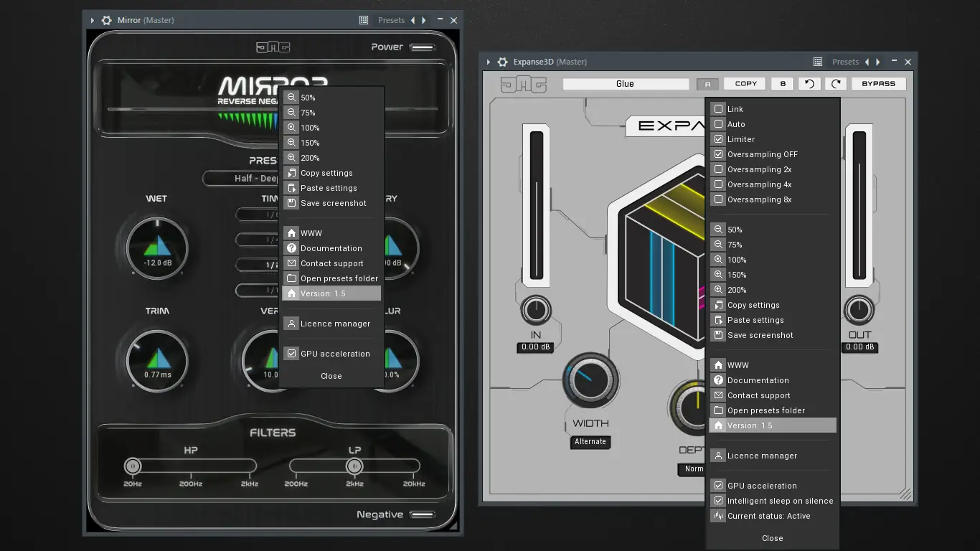Switch to state A in Expanse3D

708,84
